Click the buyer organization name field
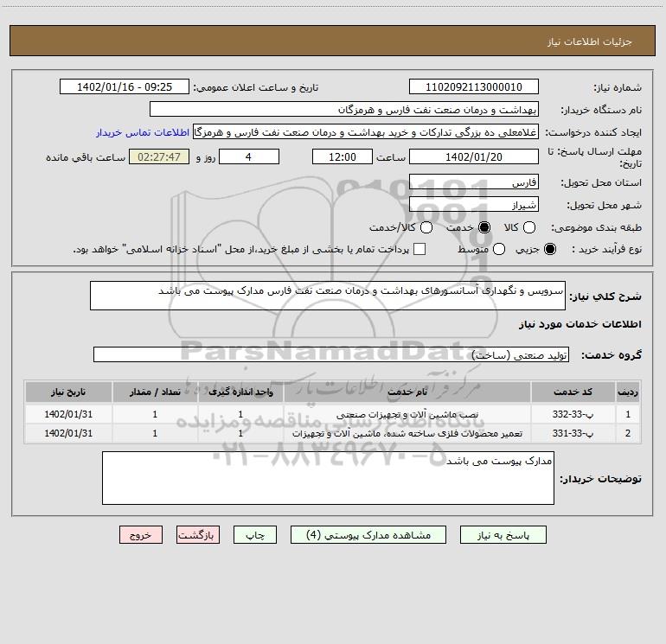This screenshot has height=644, width=666. click(344, 110)
